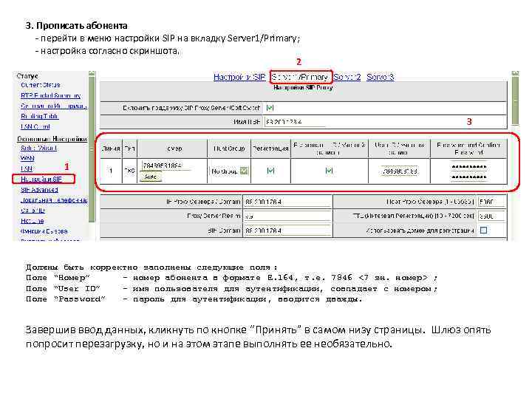Click the IP Proxy Server/Domain field
This screenshot has width=532, height=399.
click(287, 202)
